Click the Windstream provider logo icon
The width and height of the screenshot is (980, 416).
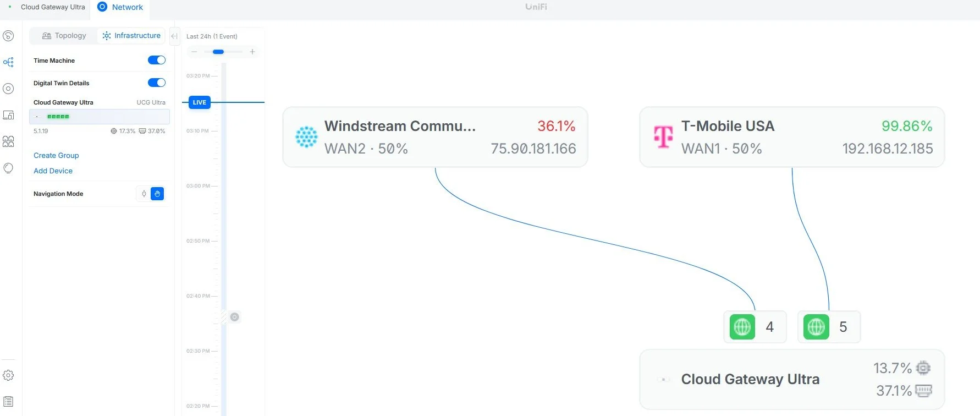306,137
